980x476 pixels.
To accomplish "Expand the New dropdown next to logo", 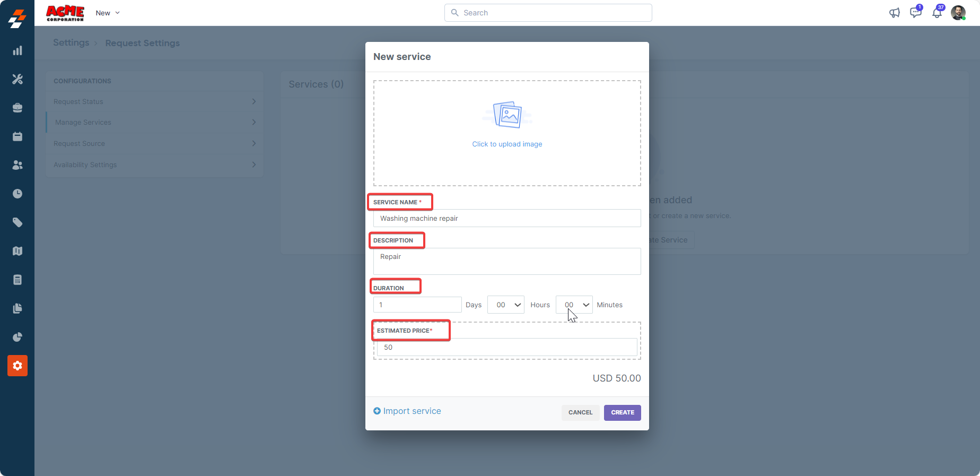I will pos(108,13).
